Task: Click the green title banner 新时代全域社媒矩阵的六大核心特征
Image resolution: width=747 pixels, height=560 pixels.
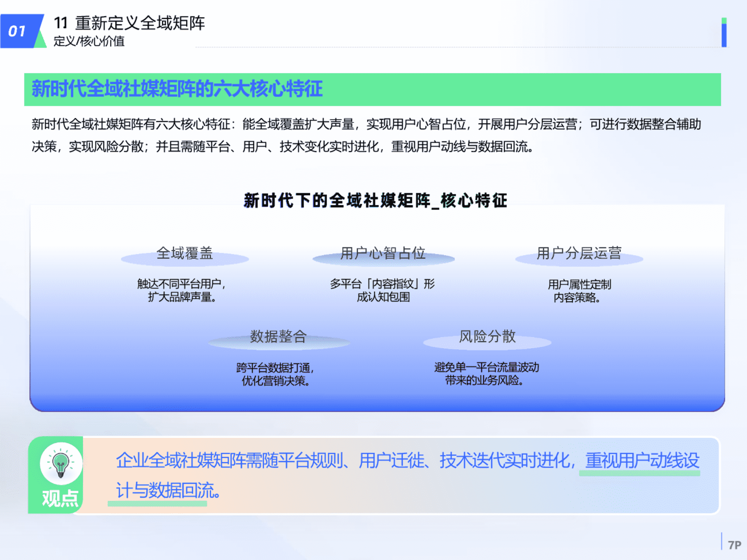Action: click(x=177, y=89)
